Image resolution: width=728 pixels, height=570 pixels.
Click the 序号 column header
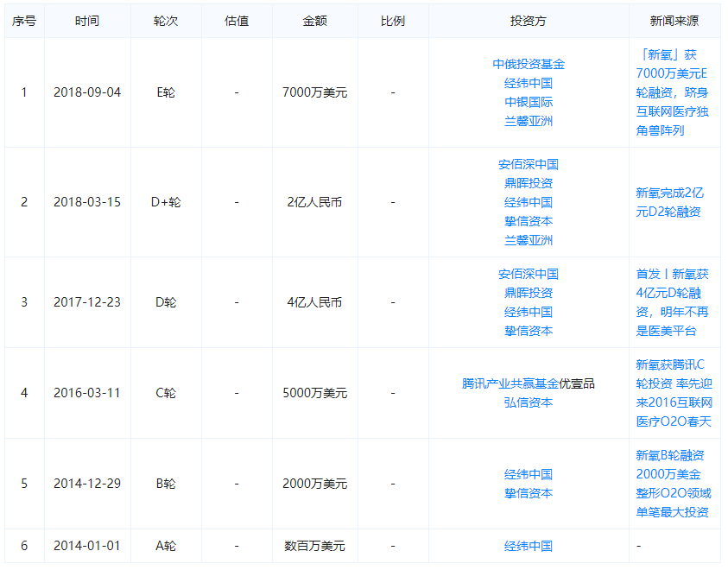pyautogui.click(x=24, y=21)
